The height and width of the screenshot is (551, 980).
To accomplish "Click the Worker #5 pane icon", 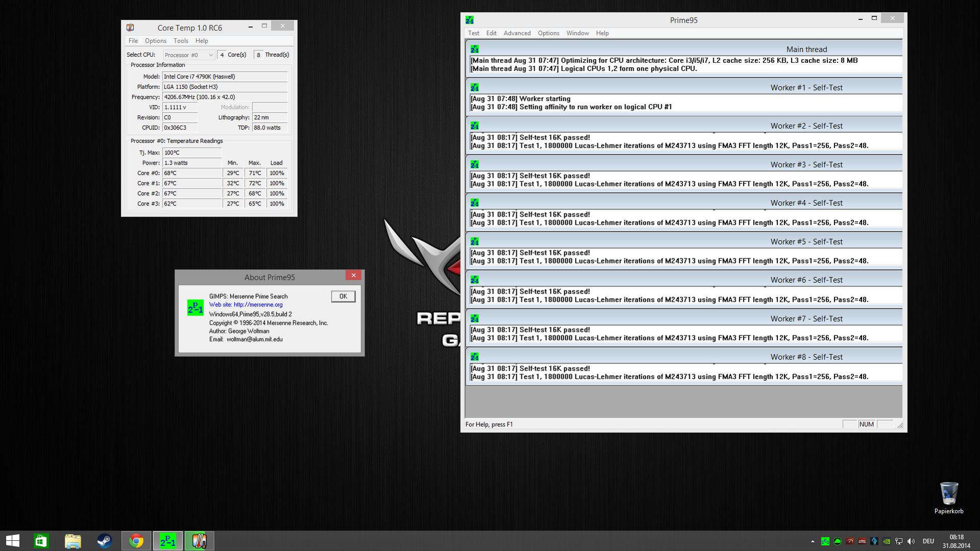I will pos(474,242).
